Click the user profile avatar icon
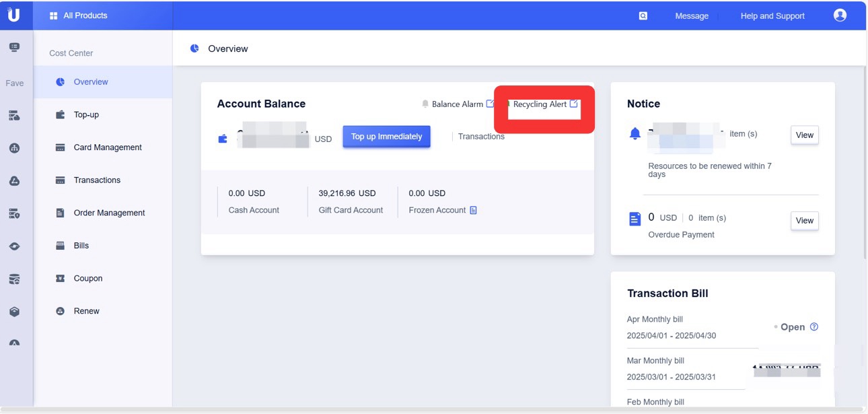The width and height of the screenshot is (868, 414). click(840, 15)
